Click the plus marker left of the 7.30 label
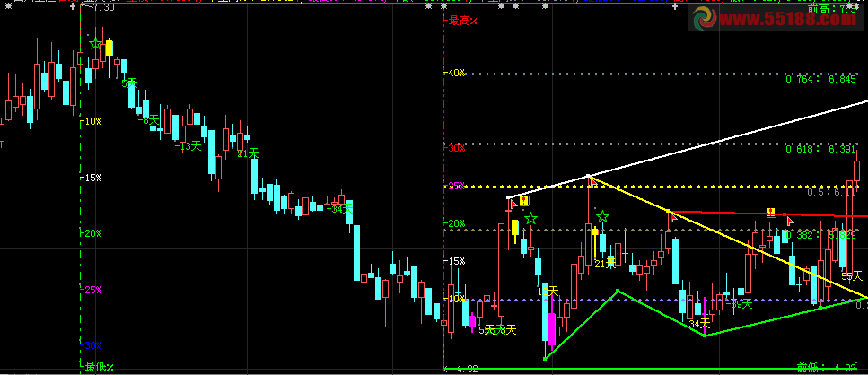 73,7
